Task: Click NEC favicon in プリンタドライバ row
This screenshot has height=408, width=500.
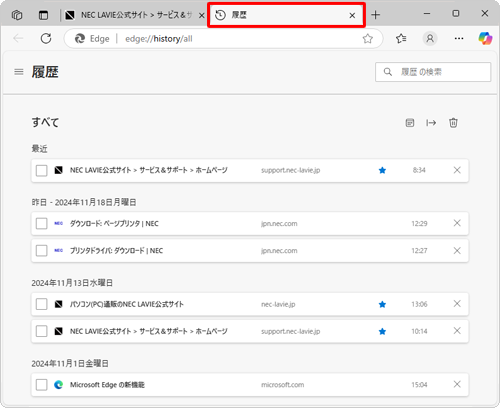Action: coord(58,250)
